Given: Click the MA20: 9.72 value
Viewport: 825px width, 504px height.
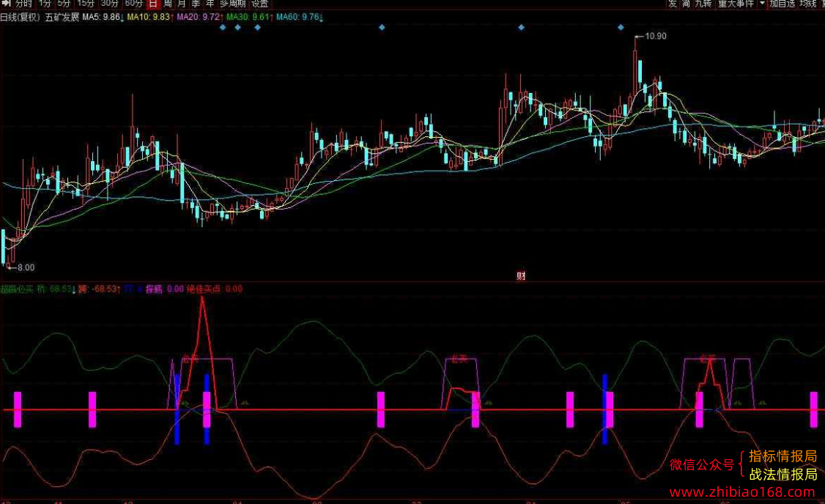Looking at the screenshot, I should point(200,17).
